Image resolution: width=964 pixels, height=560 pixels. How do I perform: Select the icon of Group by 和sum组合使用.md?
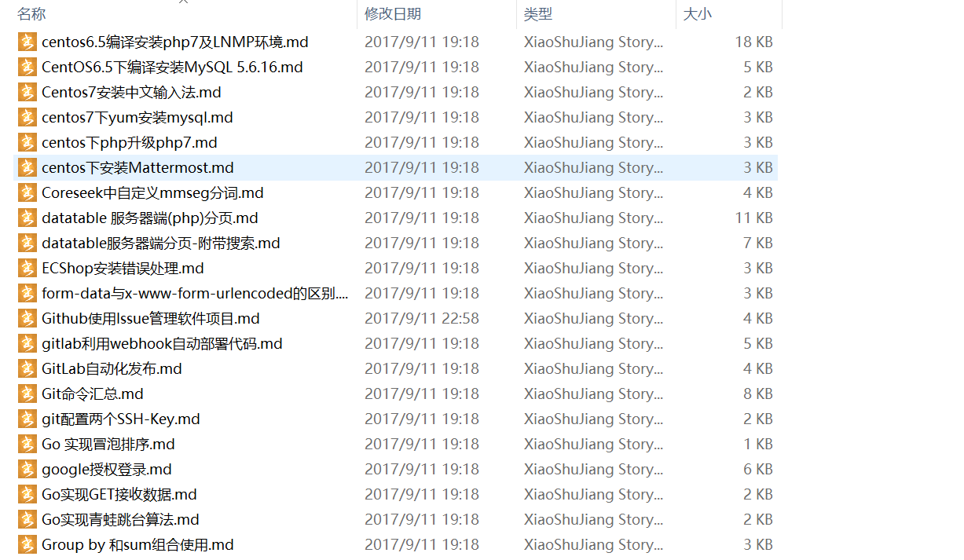[x=27, y=544]
